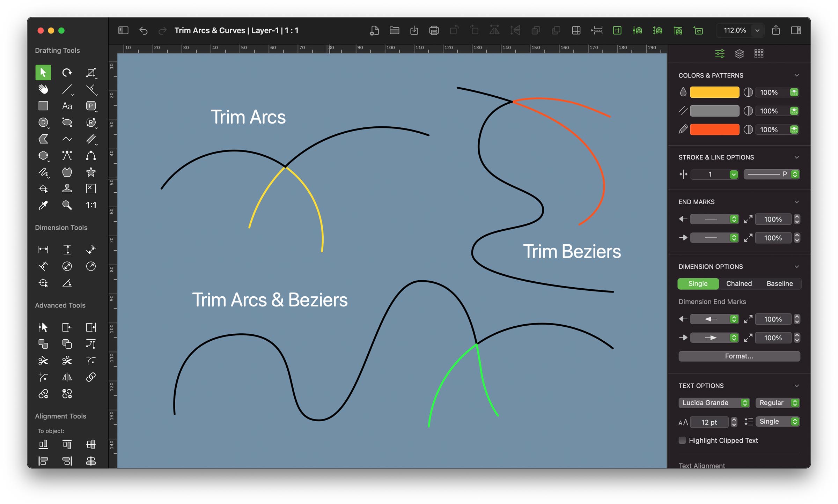
Task: Click the scissors trim tool
Action: point(43,361)
